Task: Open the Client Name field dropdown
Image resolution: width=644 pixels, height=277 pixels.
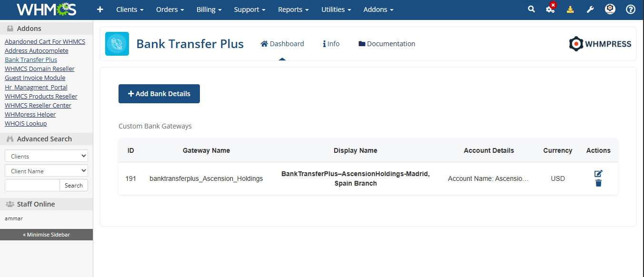Action: click(46, 171)
